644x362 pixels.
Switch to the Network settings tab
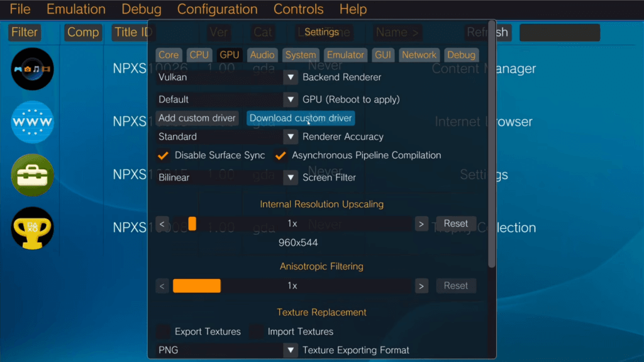coord(419,55)
